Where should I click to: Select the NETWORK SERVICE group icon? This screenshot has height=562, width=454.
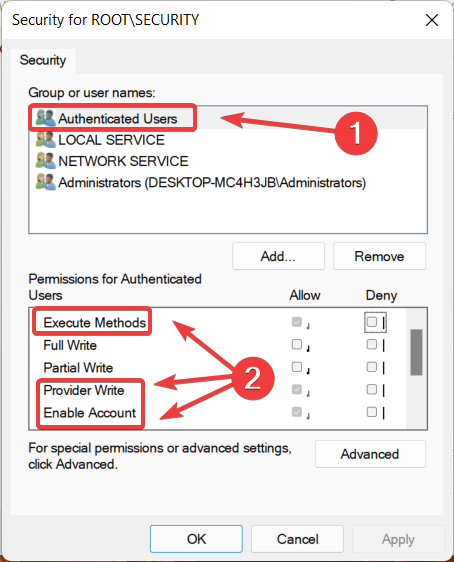[x=46, y=161]
